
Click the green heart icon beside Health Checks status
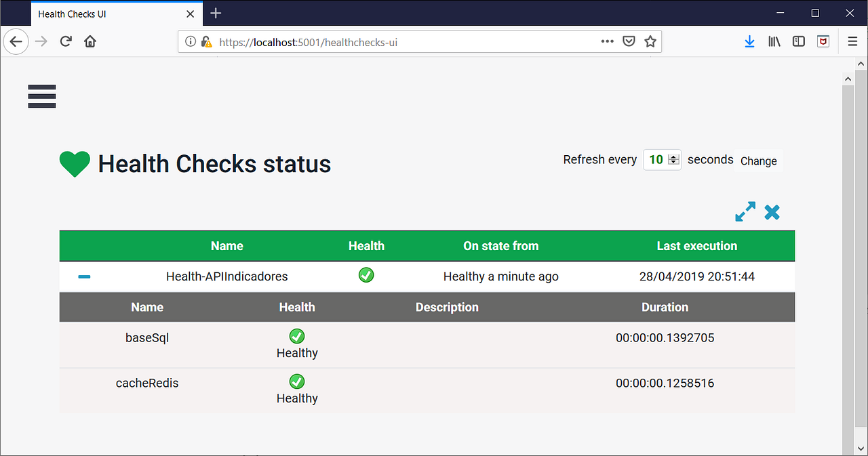(75, 163)
